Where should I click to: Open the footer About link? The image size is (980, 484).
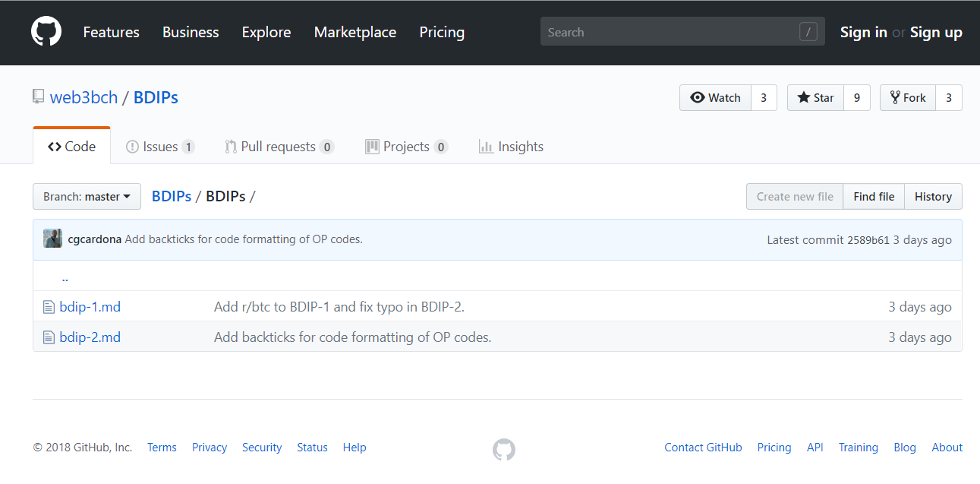947,448
